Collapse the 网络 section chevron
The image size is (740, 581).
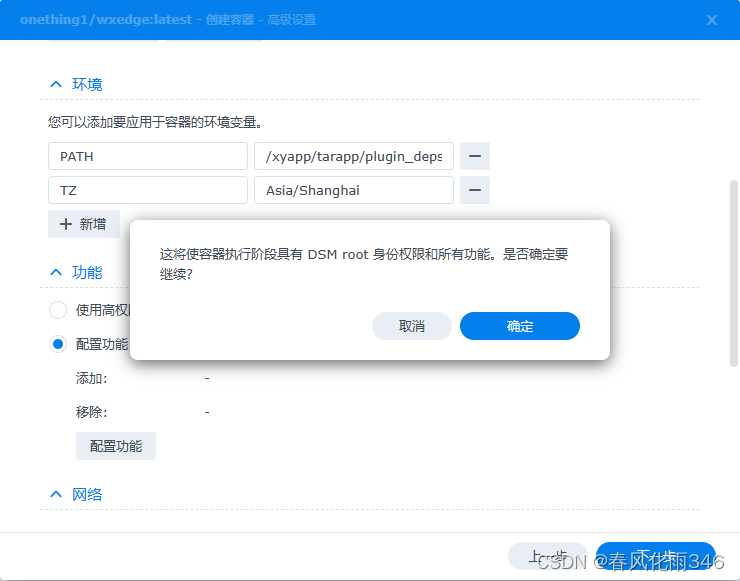click(x=56, y=494)
